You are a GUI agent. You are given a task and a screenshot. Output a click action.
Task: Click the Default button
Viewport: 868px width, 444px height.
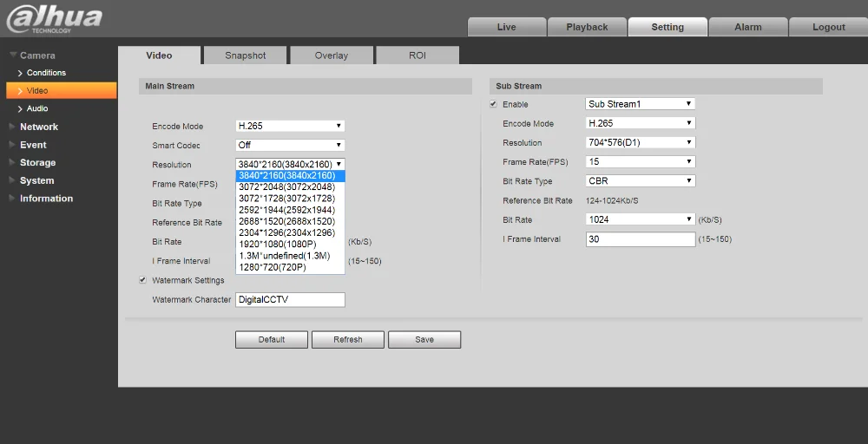271,339
